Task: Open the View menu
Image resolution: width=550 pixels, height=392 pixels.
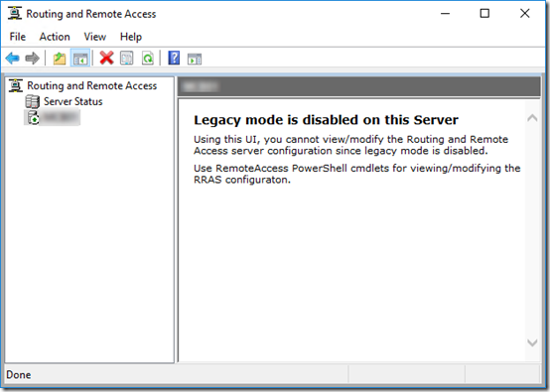Action: pyautogui.click(x=94, y=37)
